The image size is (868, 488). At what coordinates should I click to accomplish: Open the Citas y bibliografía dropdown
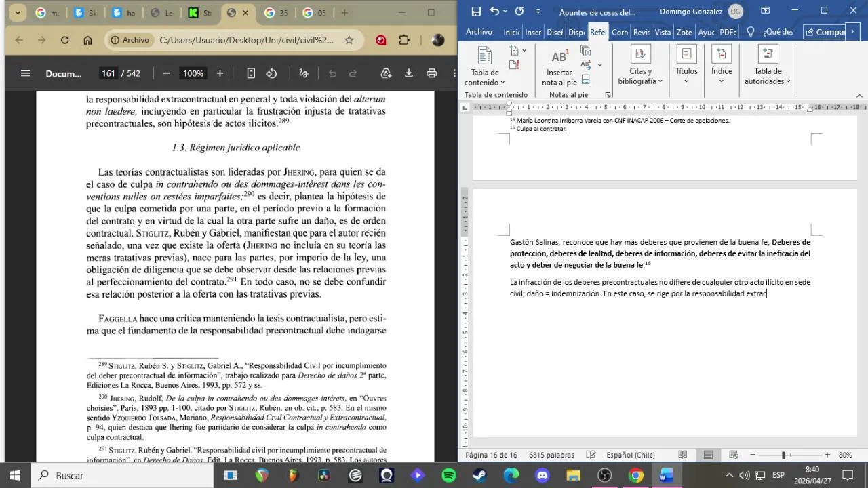[x=640, y=66]
